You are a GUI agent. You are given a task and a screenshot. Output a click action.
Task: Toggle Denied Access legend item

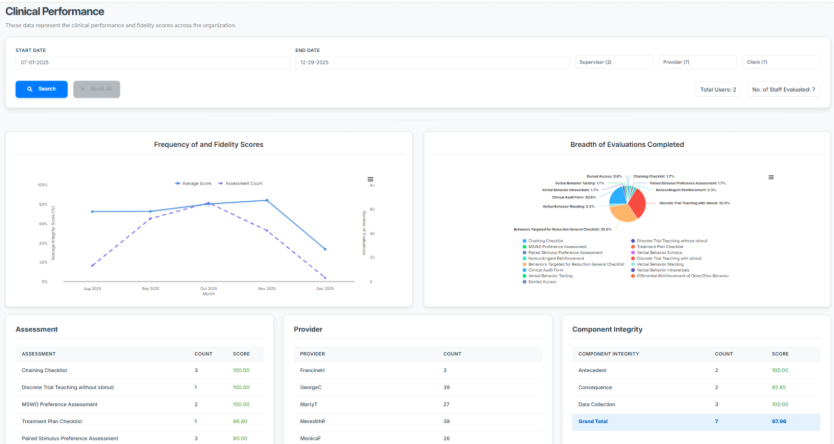(539, 282)
